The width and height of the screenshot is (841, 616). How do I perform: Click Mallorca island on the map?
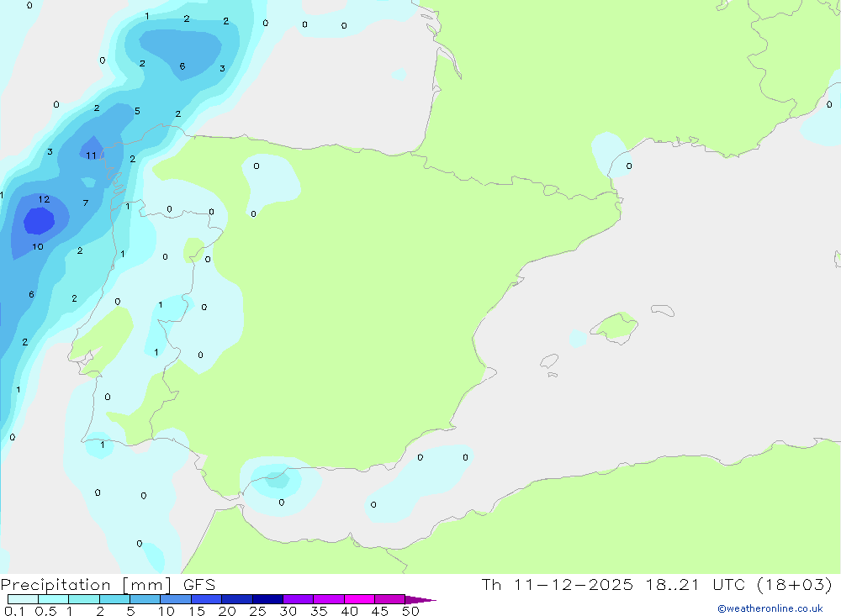(x=615, y=327)
